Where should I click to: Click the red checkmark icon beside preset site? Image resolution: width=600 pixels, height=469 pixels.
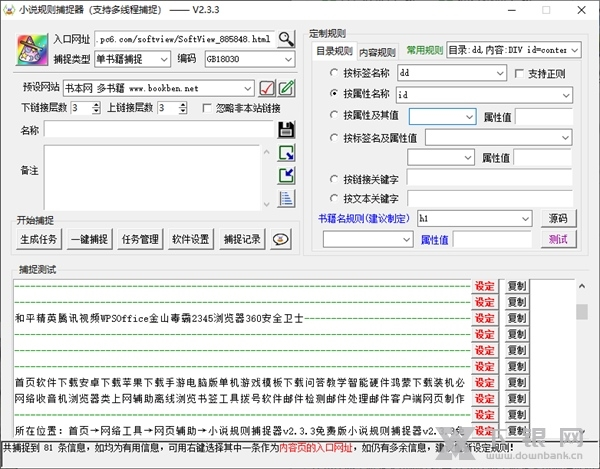click(267, 88)
